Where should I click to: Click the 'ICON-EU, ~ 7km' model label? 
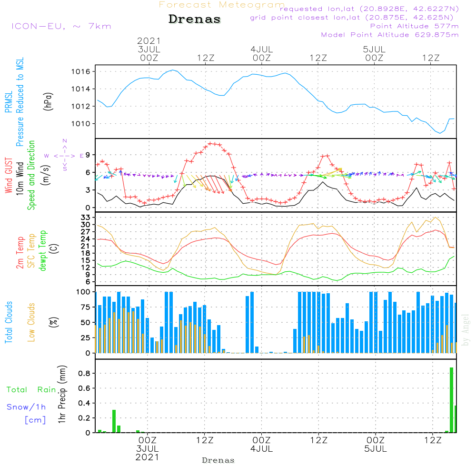coord(61,26)
